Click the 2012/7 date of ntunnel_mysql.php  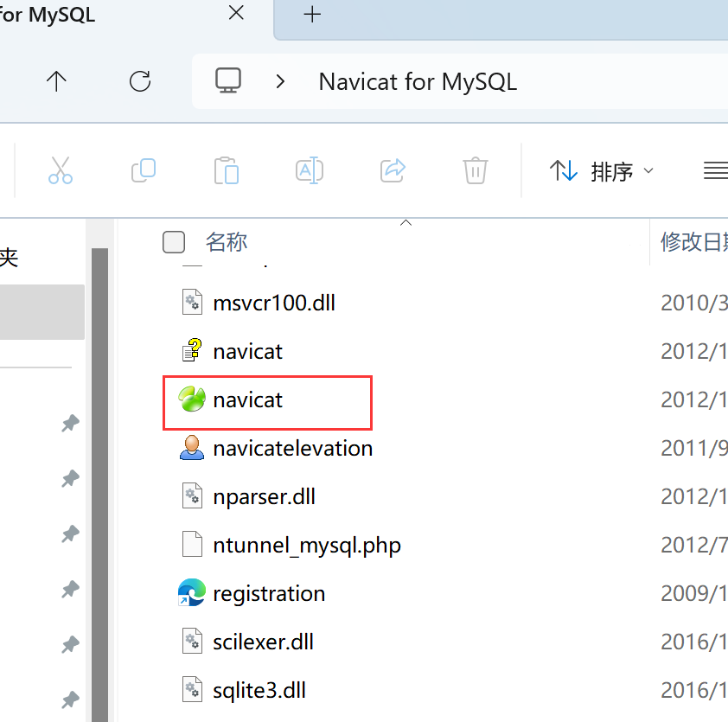[694, 545]
